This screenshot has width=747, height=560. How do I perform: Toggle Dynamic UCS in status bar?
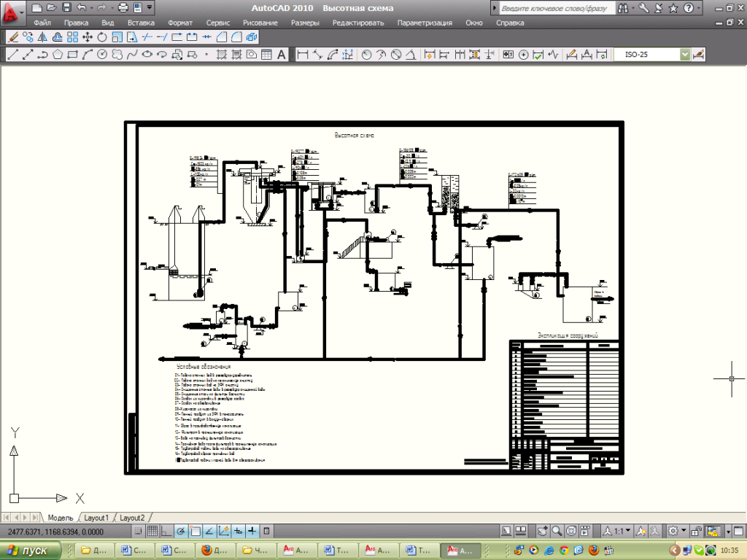pyautogui.click(x=223, y=531)
